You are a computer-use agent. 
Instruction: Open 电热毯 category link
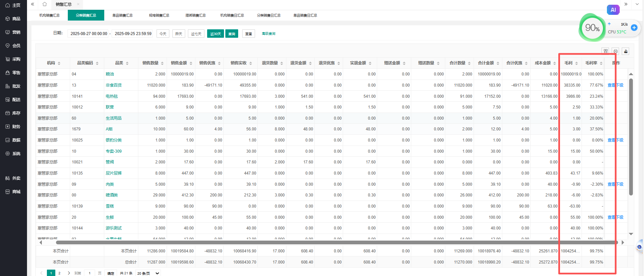click(112, 96)
